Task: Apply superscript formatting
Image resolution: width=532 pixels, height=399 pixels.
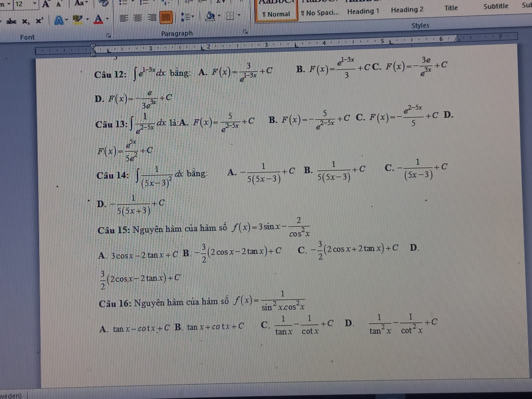Action: coord(39,21)
